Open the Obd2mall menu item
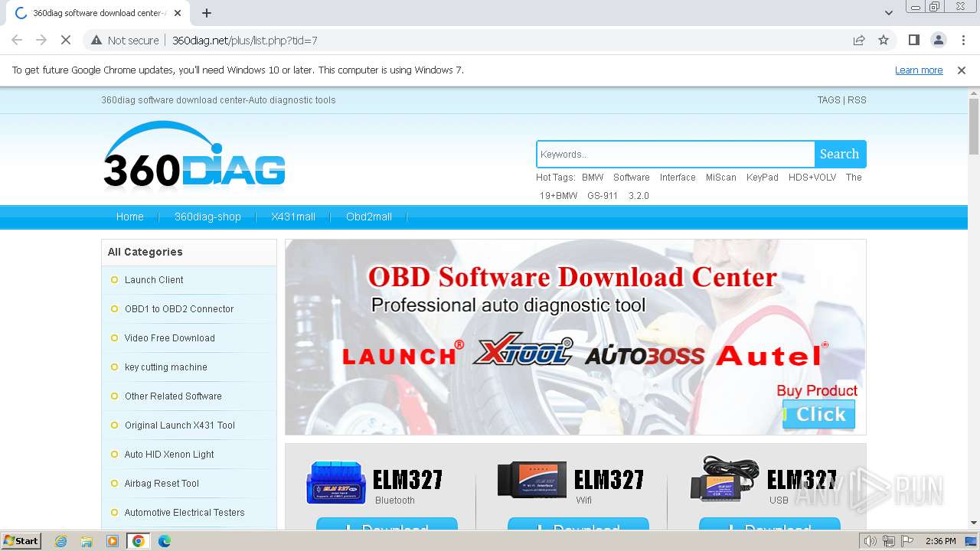The height and width of the screenshot is (551, 980). coord(369,217)
